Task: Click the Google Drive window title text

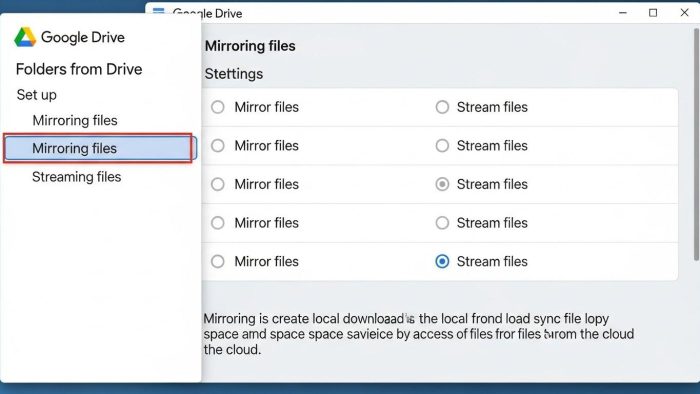Action: pos(208,13)
